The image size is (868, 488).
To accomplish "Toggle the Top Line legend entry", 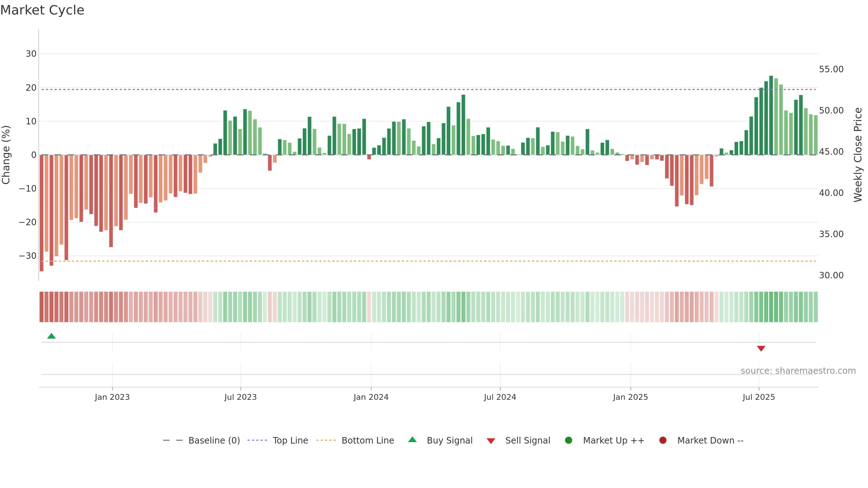I will pyautogui.click(x=278, y=440).
